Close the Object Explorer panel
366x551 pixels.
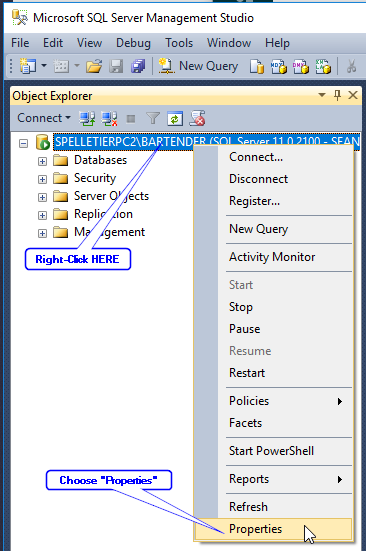pos(353,95)
